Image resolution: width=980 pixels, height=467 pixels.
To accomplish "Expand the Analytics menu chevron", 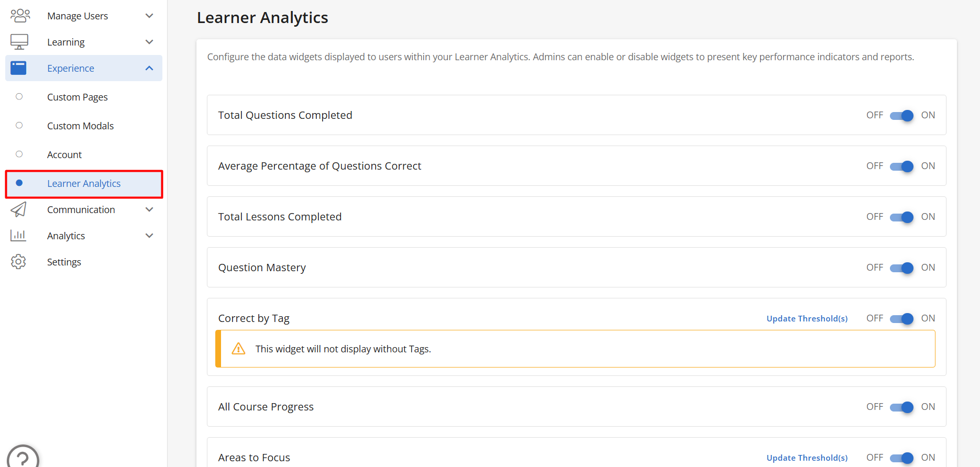I will tap(149, 236).
